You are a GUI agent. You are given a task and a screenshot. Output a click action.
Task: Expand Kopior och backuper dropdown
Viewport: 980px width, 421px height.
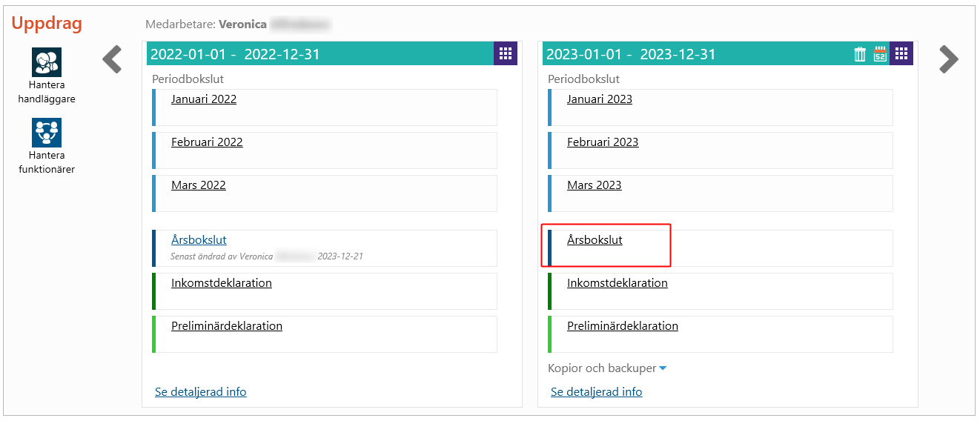pyautogui.click(x=608, y=368)
